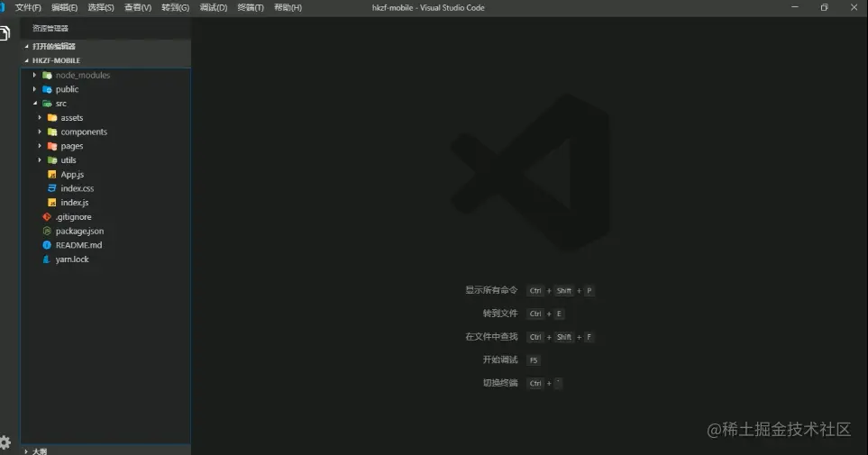
Task: Close the Visual Studio Code window
Action: (854, 7)
